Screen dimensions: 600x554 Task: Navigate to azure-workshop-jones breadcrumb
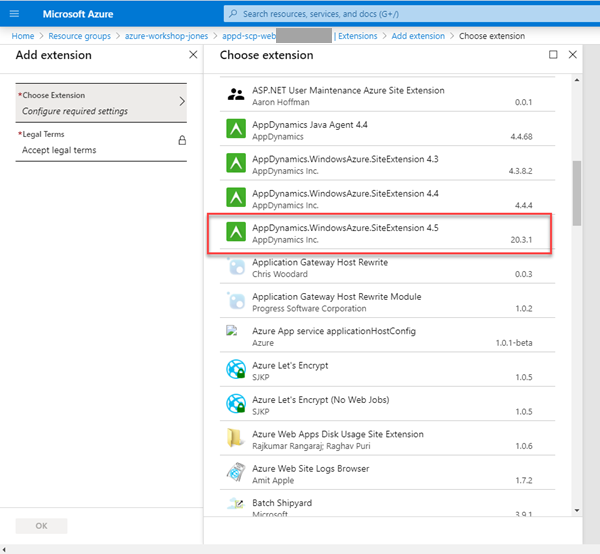[168, 36]
